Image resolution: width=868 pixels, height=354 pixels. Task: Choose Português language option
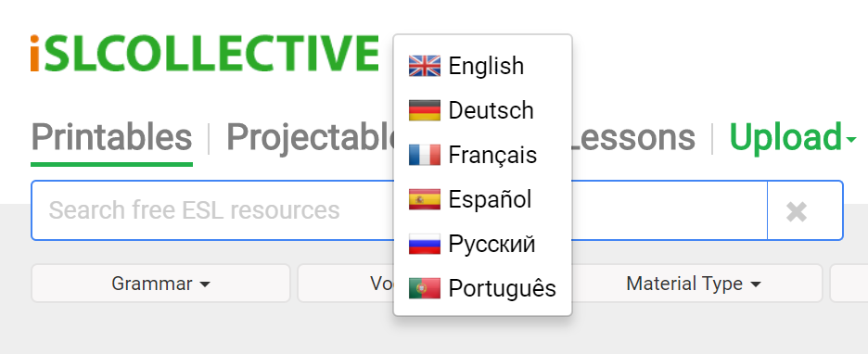click(482, 288)
